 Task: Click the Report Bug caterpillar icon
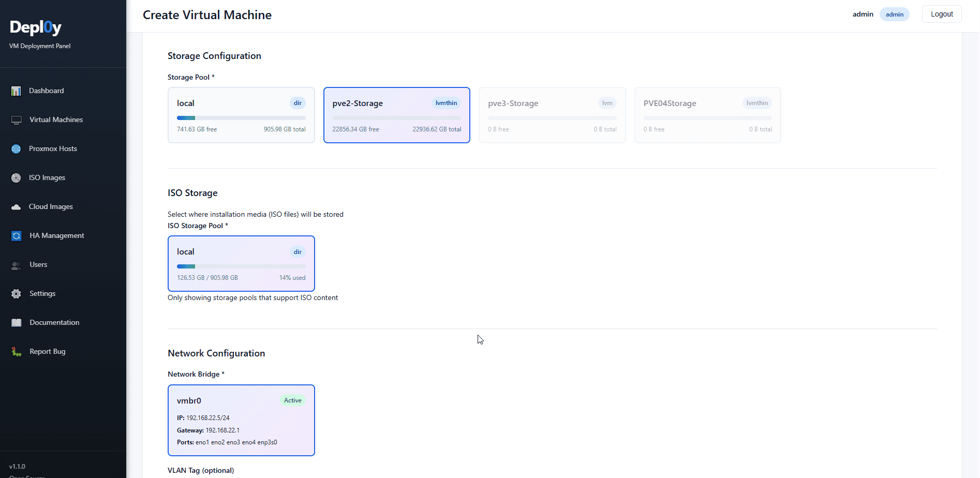tap(17, 352)
